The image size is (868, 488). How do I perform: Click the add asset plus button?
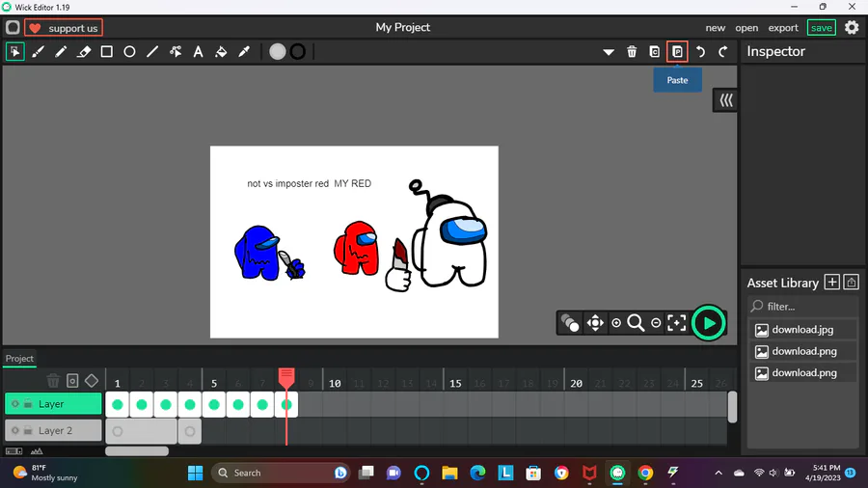point(831,282)
